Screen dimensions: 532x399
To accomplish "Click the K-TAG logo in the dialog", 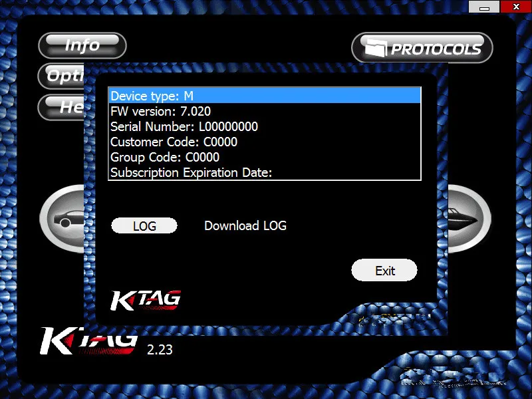I will 146,301.
